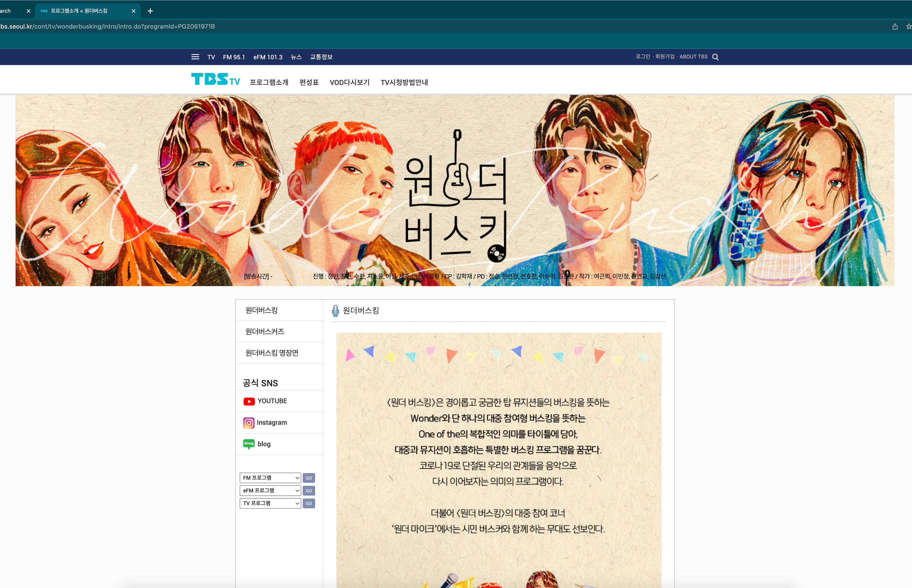Screen dimensions: 912x588
Task: Click the TBS TV logo
Action: pyautogui.click(x=215, y=79)
